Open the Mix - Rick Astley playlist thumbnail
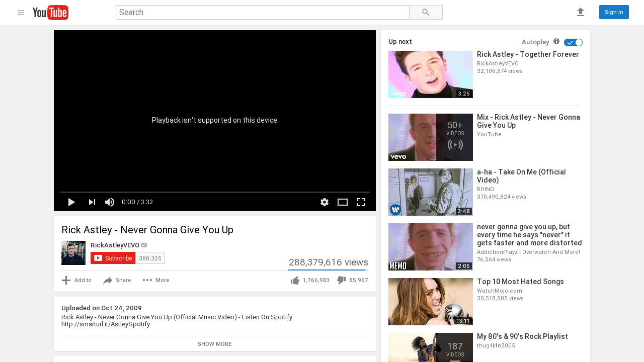The width and height of the screenshot is (644, 362). [x=431, y=137]
